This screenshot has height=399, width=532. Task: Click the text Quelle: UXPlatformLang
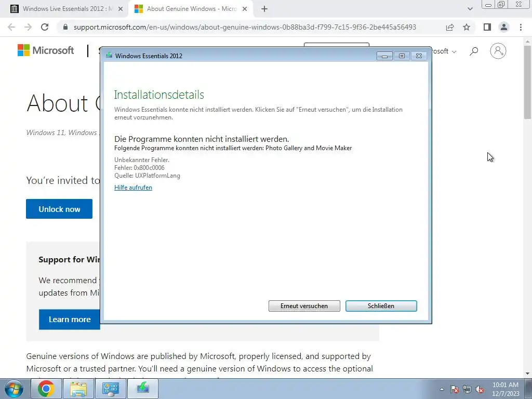[147, 176]
